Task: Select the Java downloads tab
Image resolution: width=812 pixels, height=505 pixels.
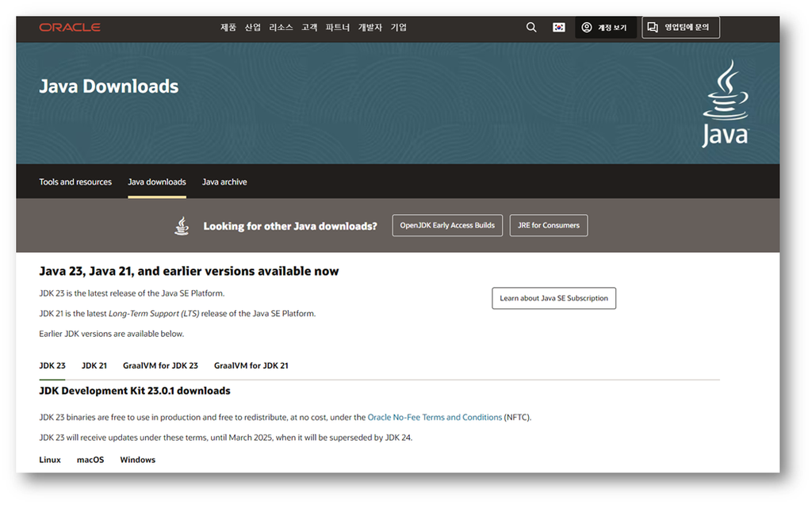Action: pos(157,182)
